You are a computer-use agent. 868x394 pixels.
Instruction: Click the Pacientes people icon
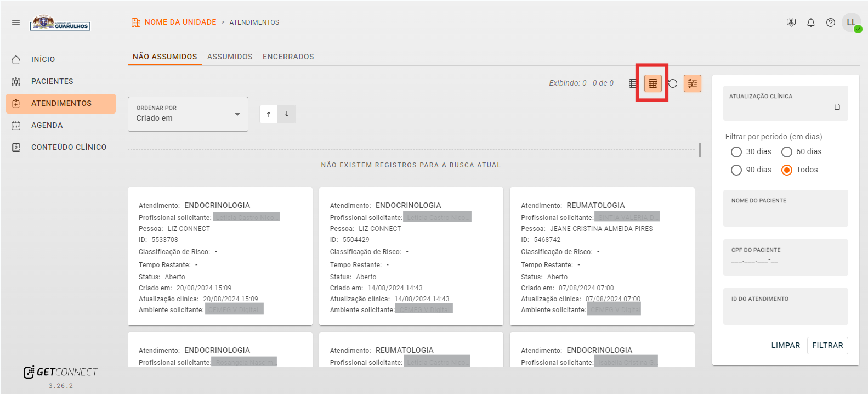[16, 81]
